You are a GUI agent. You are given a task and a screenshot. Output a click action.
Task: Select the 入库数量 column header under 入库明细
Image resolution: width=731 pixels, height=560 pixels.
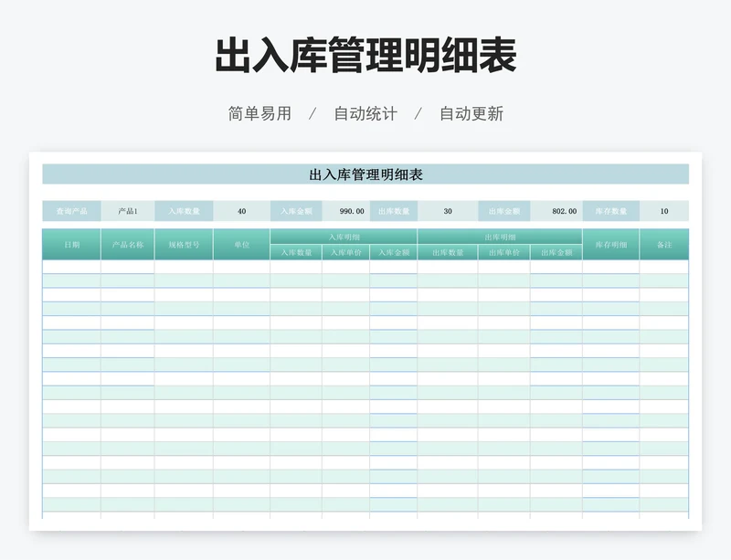click(x=296, y=252)
